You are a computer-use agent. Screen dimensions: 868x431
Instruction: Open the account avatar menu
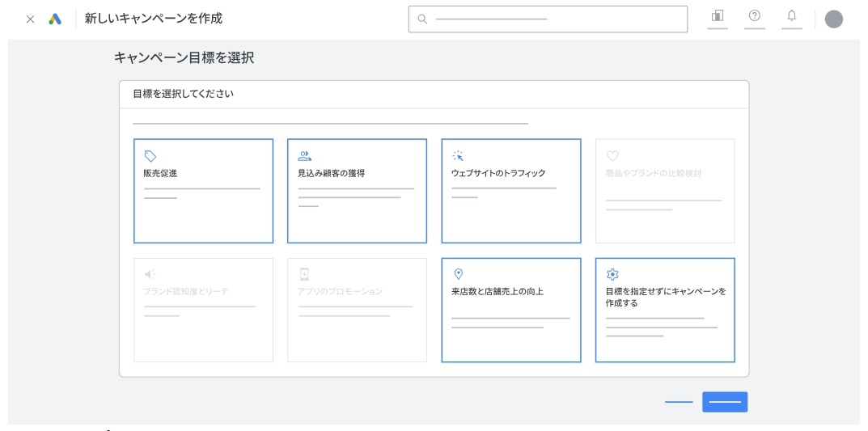point(834,19)
